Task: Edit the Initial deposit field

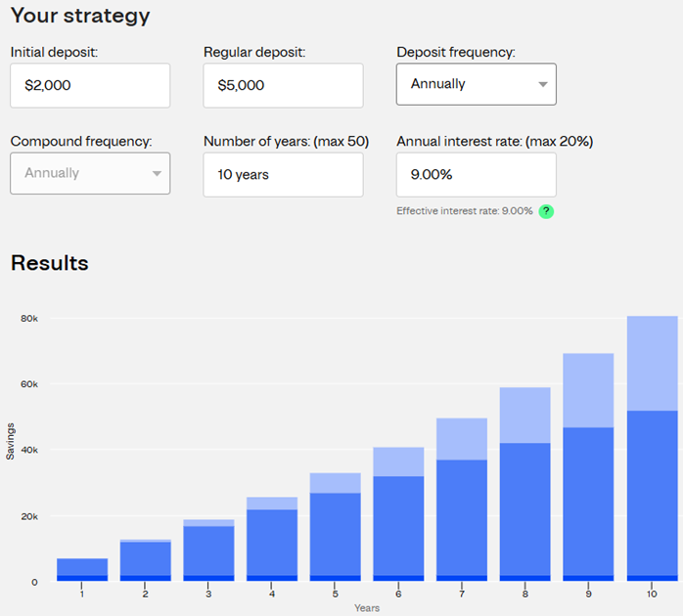Action: pos(90,85)
